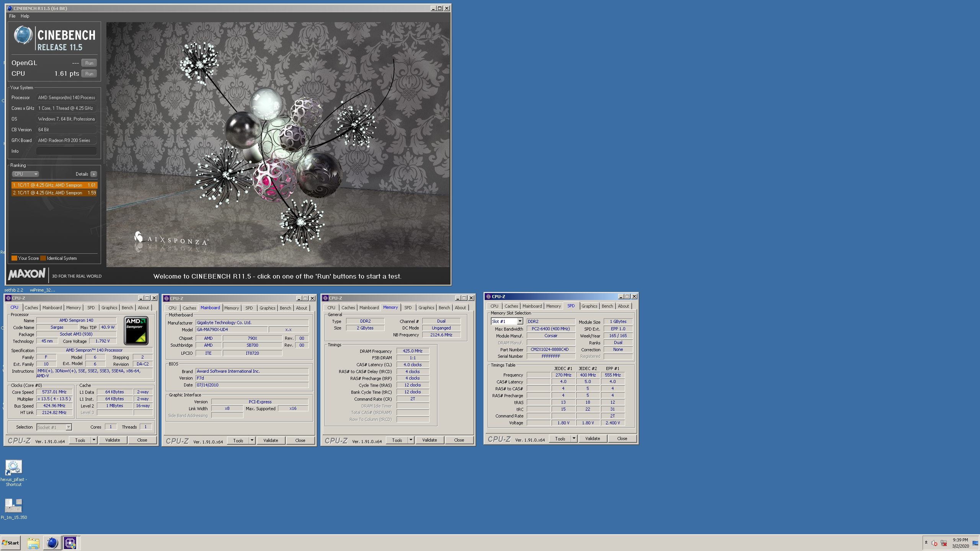Select the second ranking entry 1.59
The image size is (980, 551).
point(54,193)
